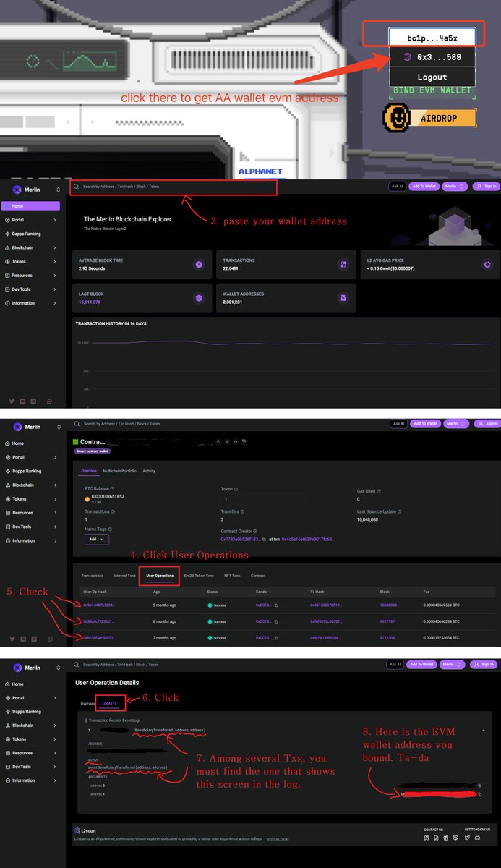Collapse the event log entry with the chevron

(x=483, y=731)
